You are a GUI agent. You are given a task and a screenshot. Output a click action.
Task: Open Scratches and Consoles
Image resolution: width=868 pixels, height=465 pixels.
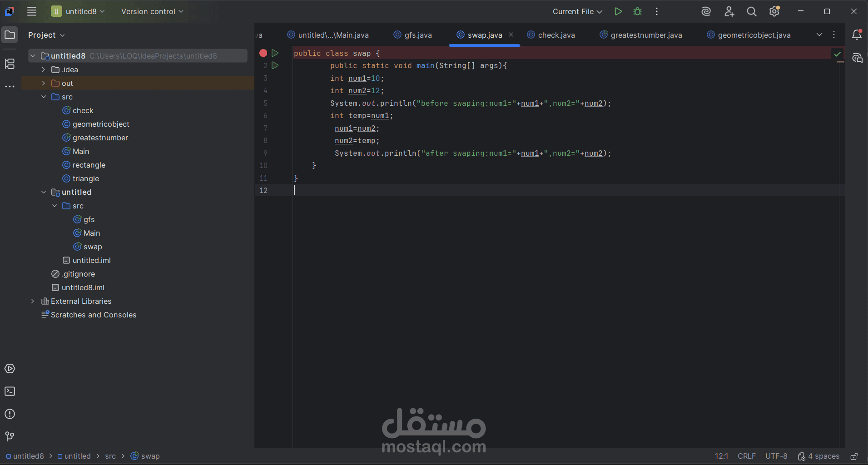(x=93, y=315)
